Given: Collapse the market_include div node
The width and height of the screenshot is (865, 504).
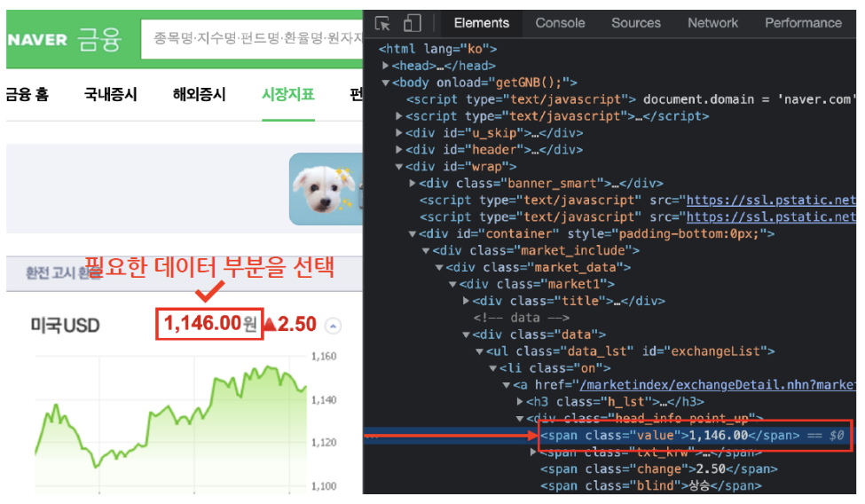Looking at the screenshot, I should (426, 250).
